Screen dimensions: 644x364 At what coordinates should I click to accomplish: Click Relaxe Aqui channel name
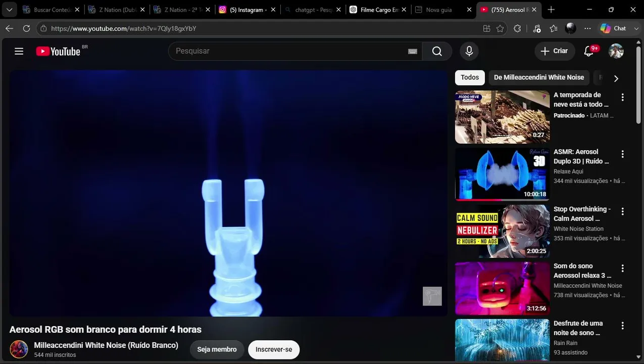tap(568, 171)
